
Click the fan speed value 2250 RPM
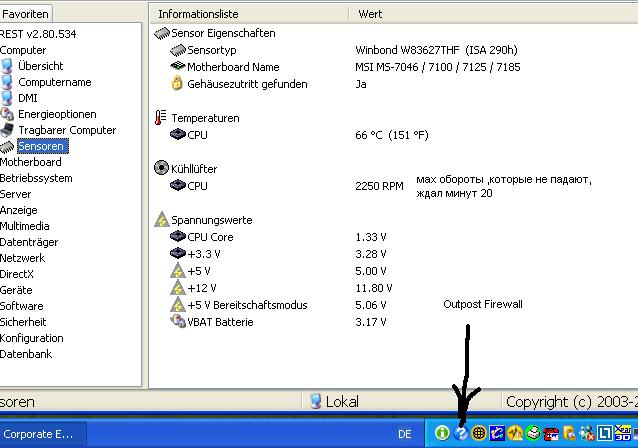379,186
